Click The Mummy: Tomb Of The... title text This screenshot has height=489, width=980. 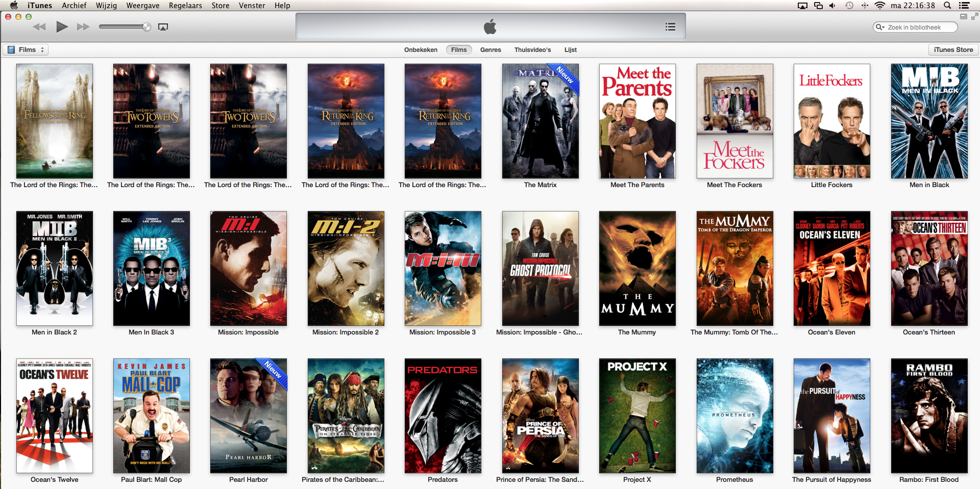[734, 332]
